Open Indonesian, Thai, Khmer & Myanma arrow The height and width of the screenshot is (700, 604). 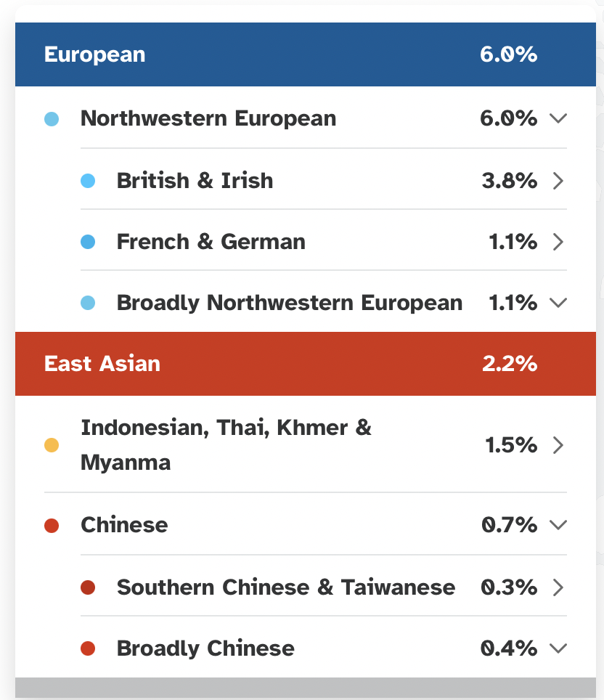point(558,445)
